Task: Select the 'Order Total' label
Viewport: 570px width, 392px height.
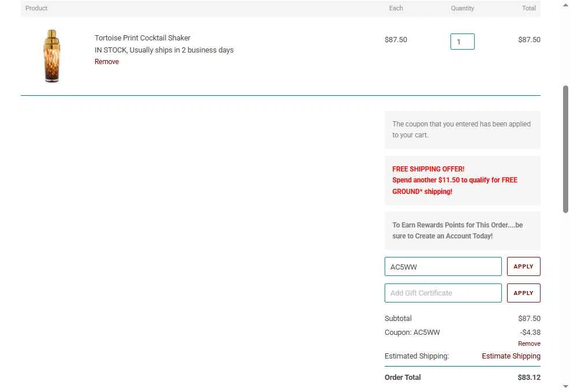Action: coord(403,378)
